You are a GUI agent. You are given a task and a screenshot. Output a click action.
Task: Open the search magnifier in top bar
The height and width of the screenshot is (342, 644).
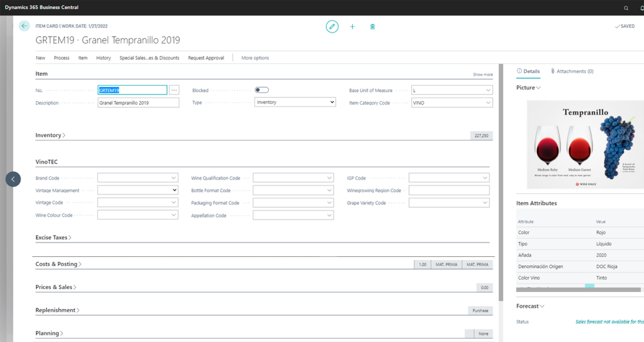(x=626, y=8)
